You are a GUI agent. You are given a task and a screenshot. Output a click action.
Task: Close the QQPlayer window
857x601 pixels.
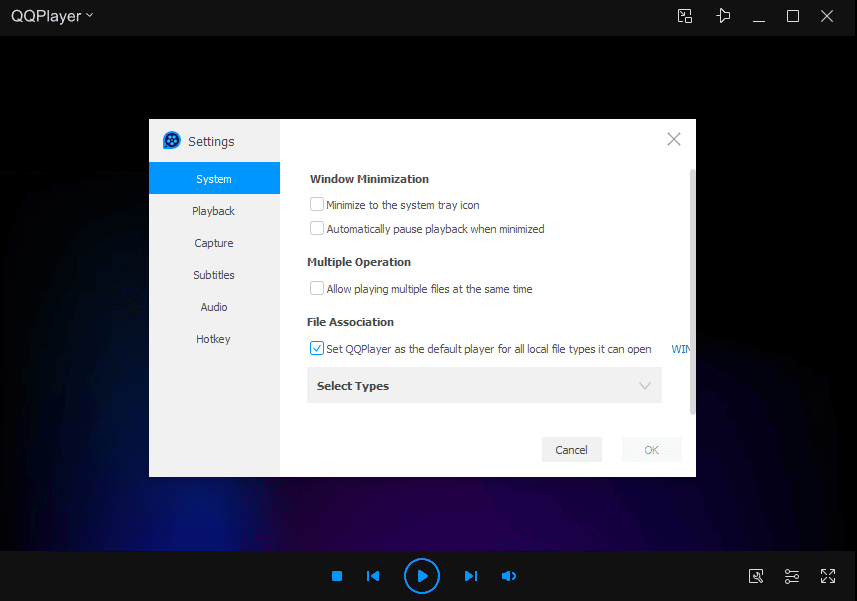[827, 16]
